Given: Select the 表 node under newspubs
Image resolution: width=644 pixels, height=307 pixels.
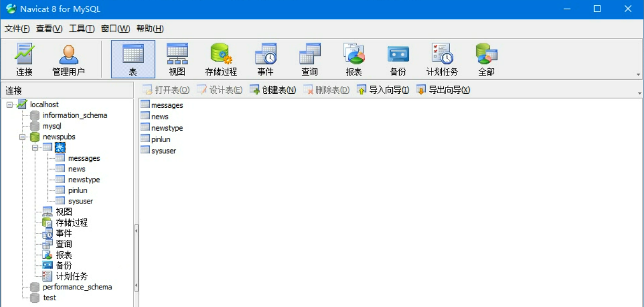Looking at the screenshot, I should point(60,148).
